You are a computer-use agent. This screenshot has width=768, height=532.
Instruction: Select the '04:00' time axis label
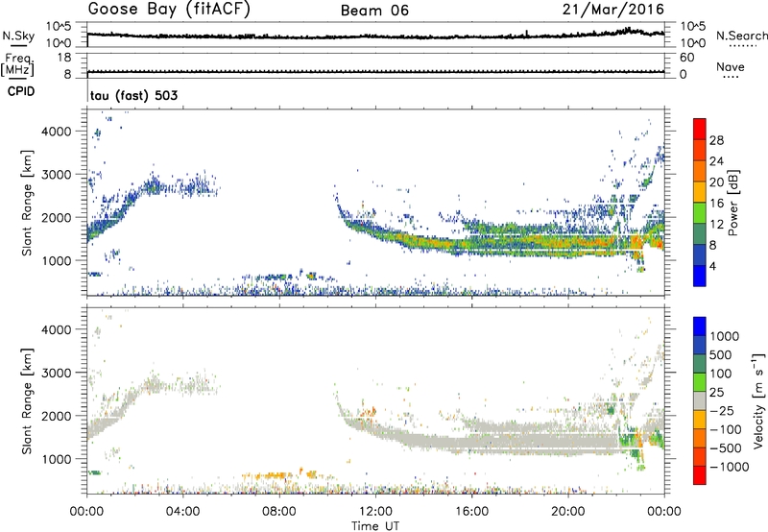point(182,512)
